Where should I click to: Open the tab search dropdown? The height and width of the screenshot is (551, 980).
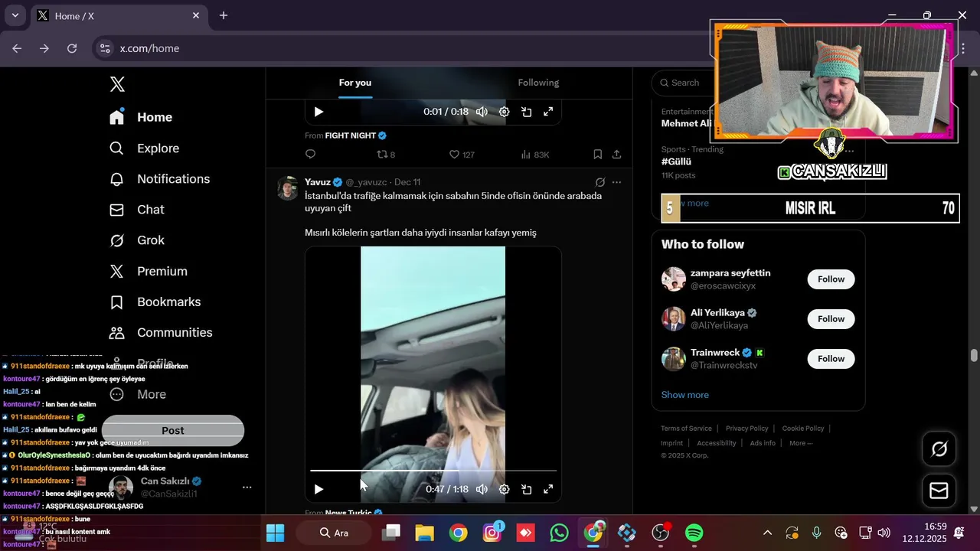point(15,15)
